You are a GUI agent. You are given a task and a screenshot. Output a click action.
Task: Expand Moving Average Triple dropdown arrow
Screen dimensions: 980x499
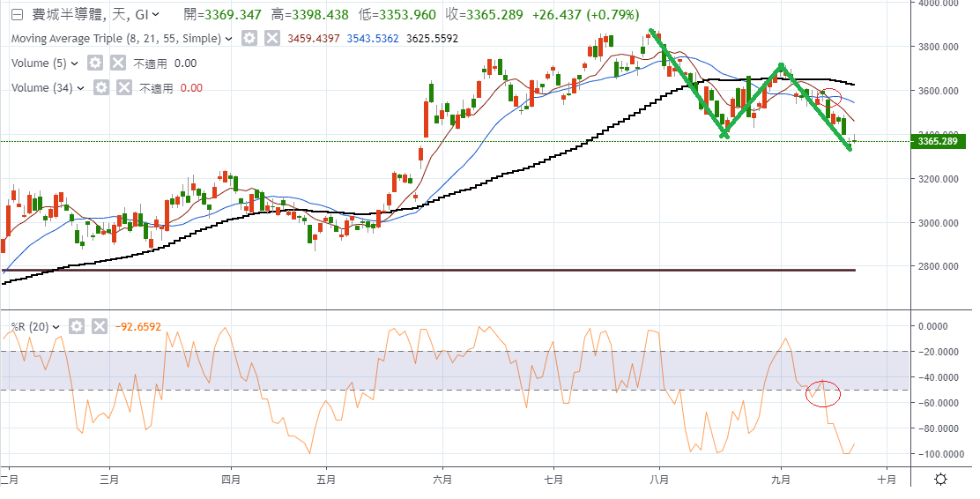[x=230, y=40]
